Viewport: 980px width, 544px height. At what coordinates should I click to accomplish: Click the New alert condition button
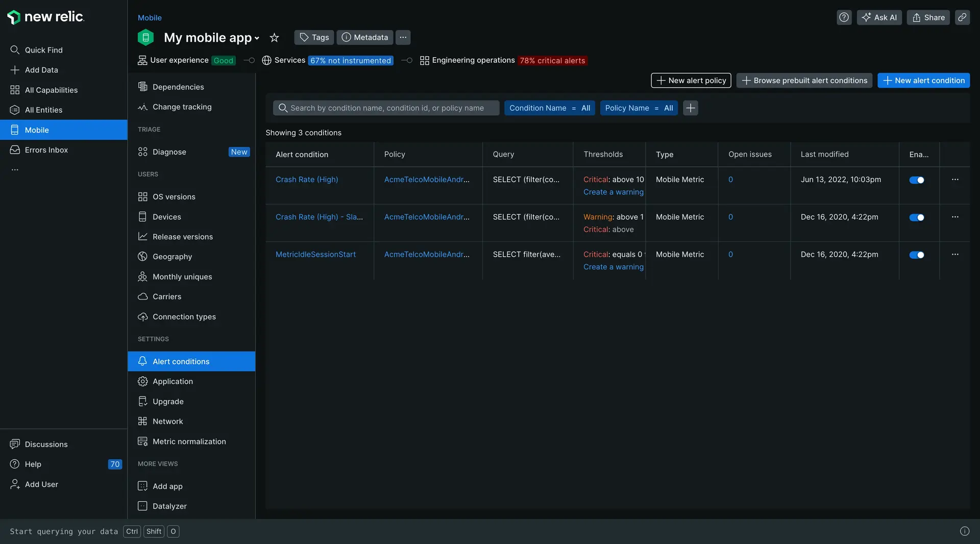pos(923,81)
